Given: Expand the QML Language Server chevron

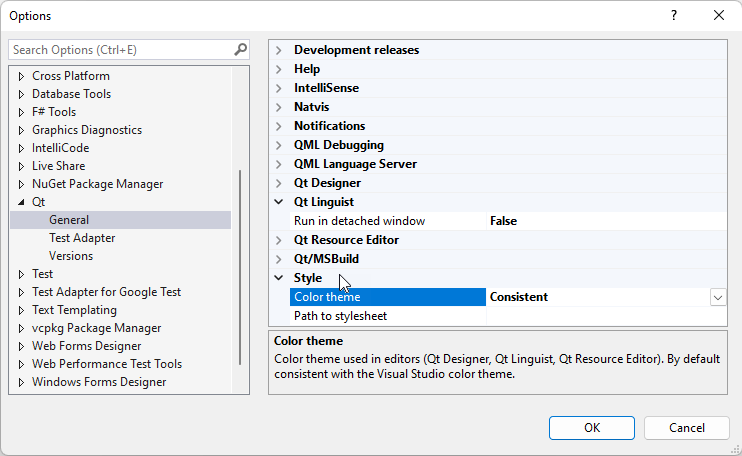Looking at the screenshot, I should click(279, 164).
